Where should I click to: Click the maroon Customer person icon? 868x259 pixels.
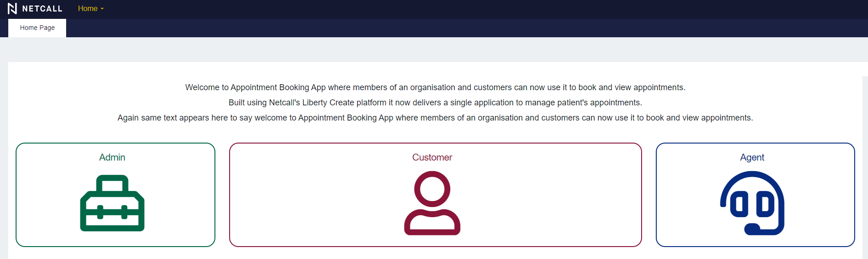432,203
